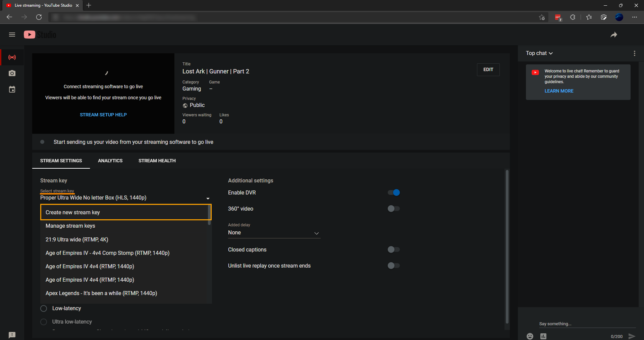Click the stream settings vertical scrollbar
Screen dimensions: 644x340
[x=507, y=246]
